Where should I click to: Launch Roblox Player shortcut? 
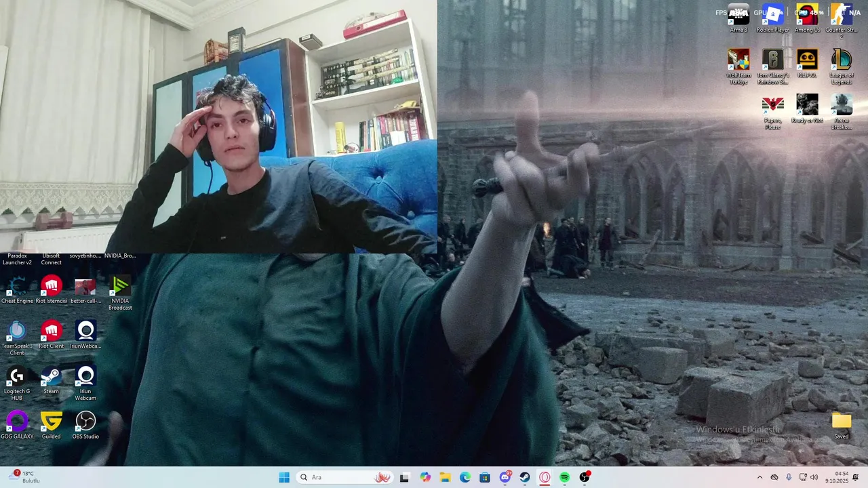tap(773, 18)
